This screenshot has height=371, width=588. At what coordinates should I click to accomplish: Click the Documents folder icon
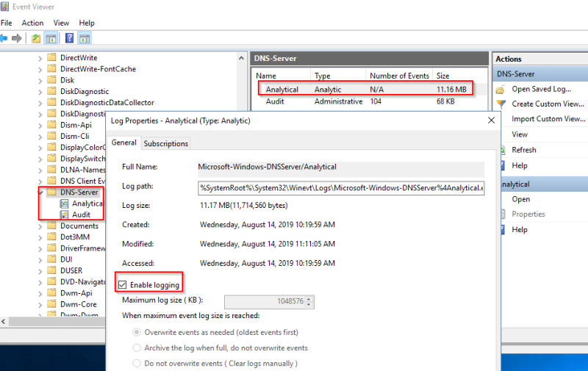51,226
